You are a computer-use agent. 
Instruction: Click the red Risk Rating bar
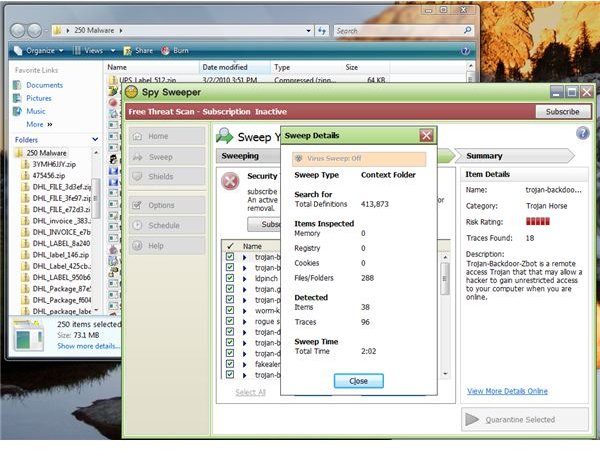[x=538, y=221]
